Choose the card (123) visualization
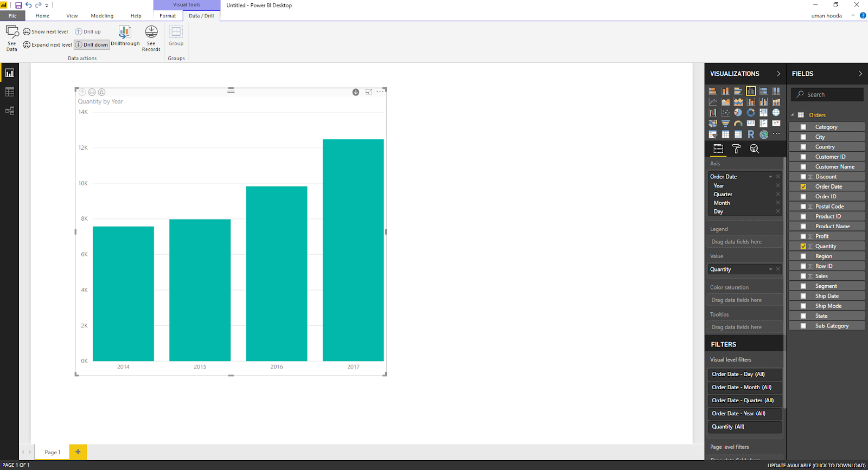The width and height of the screenshot is (868, 470). pyautogui.click(x=751, y=124)
